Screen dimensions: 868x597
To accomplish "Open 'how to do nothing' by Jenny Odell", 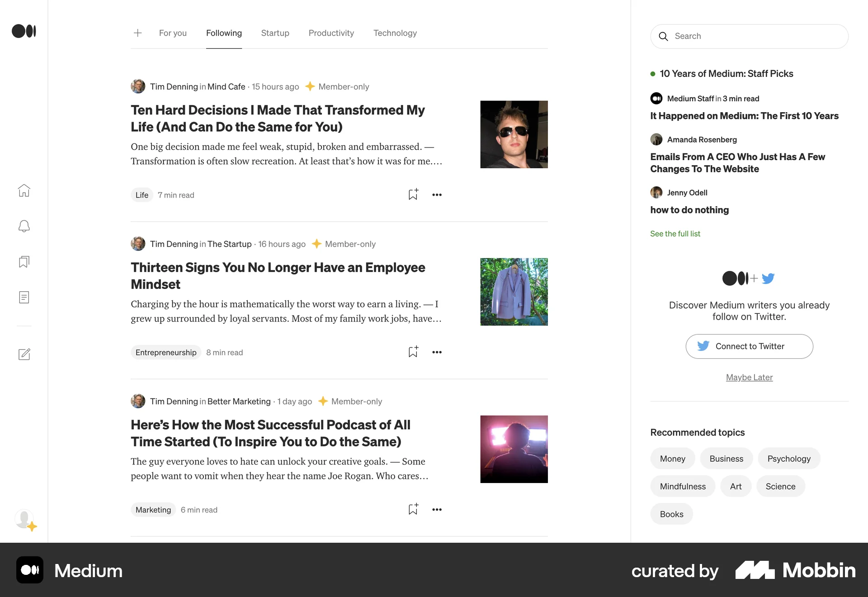I will (x=689, y=210).
